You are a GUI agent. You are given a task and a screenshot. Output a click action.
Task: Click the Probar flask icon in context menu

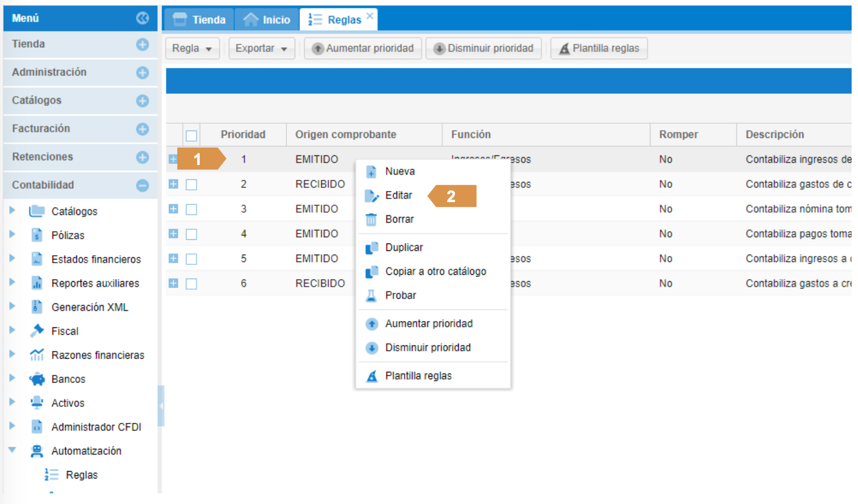(x=371, y=296)
